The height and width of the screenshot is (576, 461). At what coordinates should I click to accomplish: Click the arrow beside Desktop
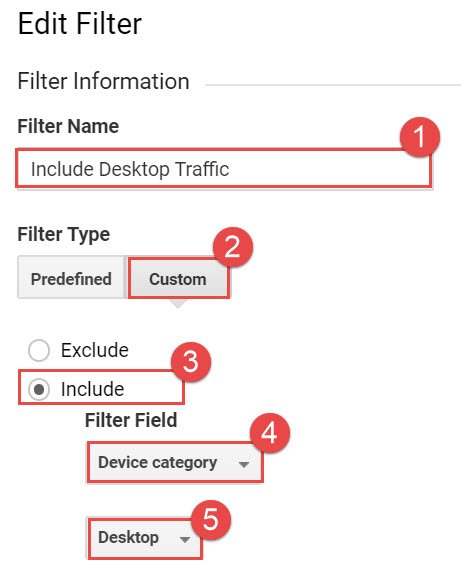tap(185, 539)
